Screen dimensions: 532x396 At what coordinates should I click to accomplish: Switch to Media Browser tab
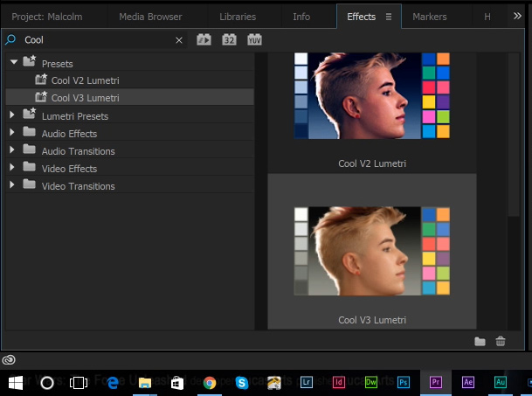click(150, 17)
